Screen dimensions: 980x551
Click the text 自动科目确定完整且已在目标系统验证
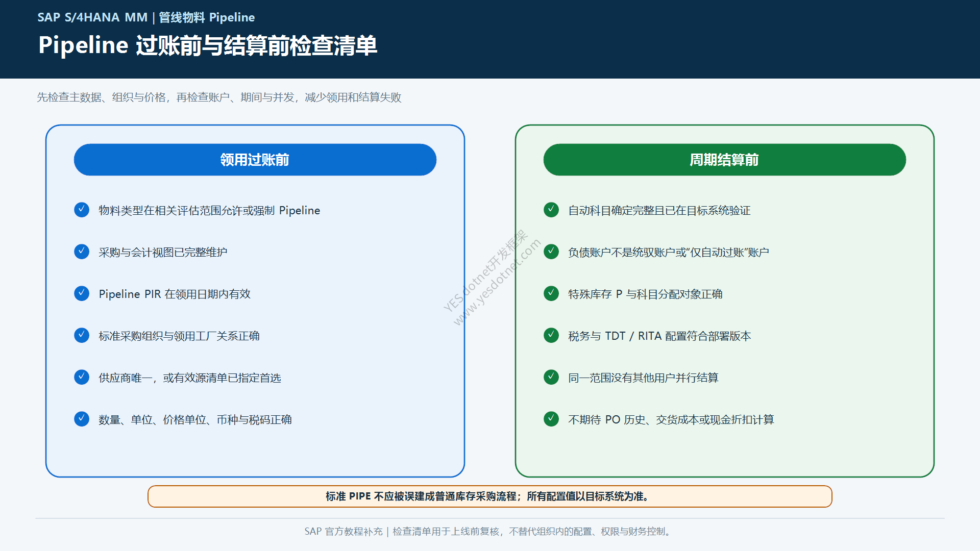pyautogui.click(x=659, y=210)
